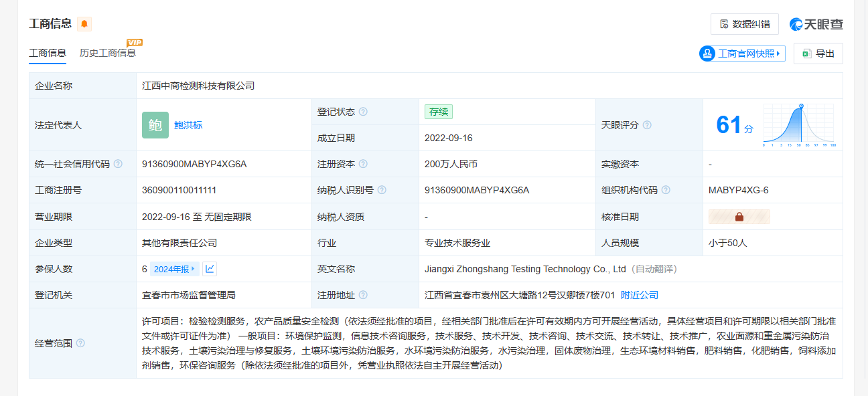Click the help icon beside 天眼评分
The width and height of the screenshot is (868, 396).
[647, 125]
